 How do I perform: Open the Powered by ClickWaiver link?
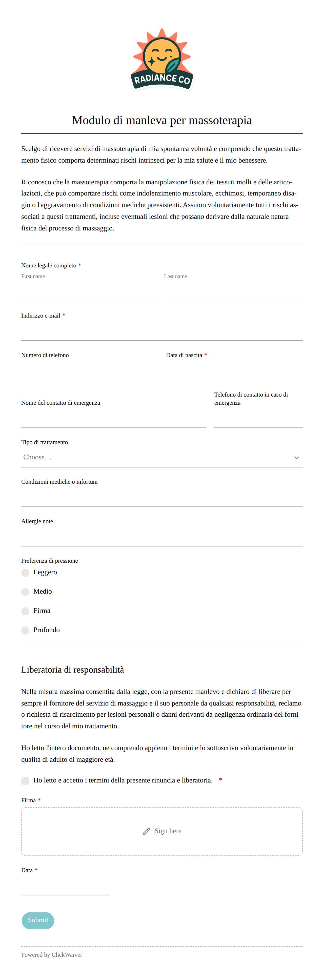pos(52,954)
